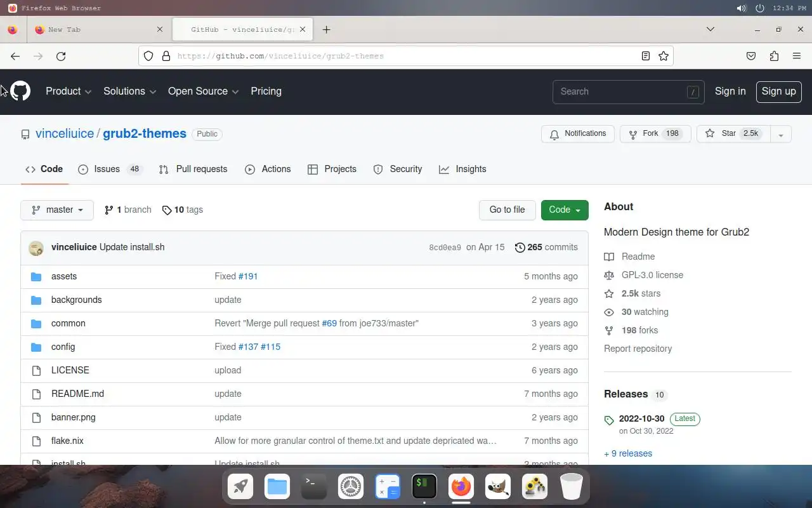
Task: Switch to the Issues tab
Action: coord(110,169)
